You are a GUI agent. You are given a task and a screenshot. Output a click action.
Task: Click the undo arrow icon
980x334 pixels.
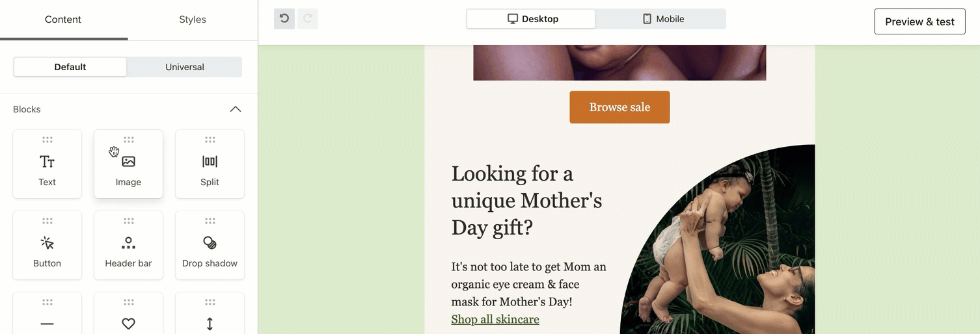(284, 19)
